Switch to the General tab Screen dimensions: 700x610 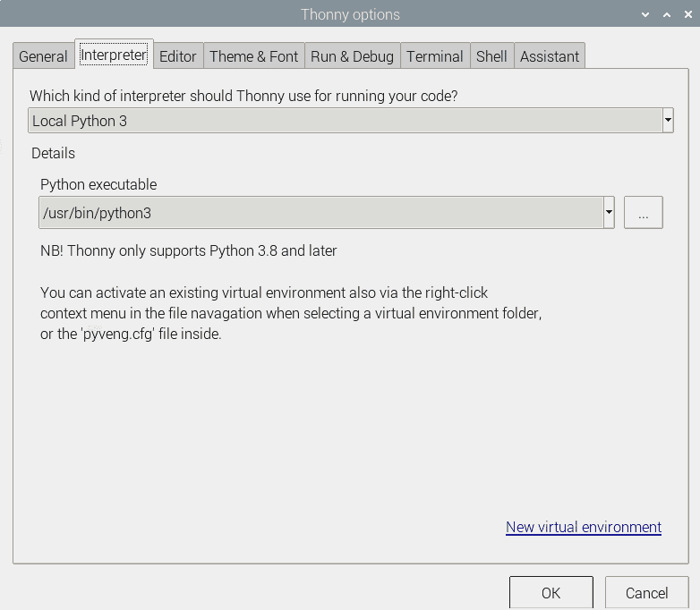pyautogui.click(x=43, y=56)
